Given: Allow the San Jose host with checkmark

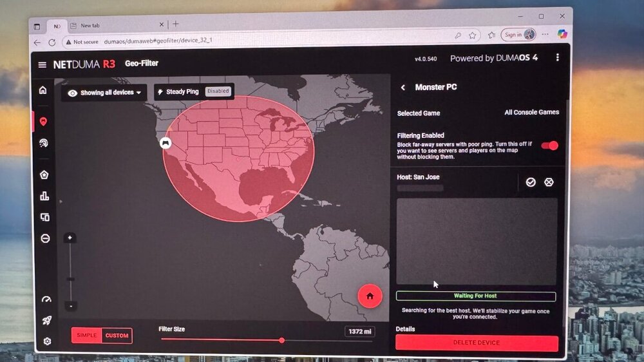Looking at the screenshot, I should click(530, 182).
